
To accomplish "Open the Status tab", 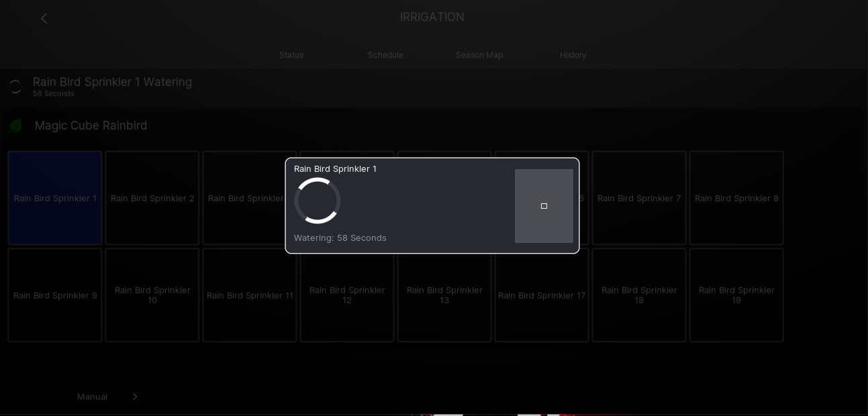I will (x=291, y=55).
